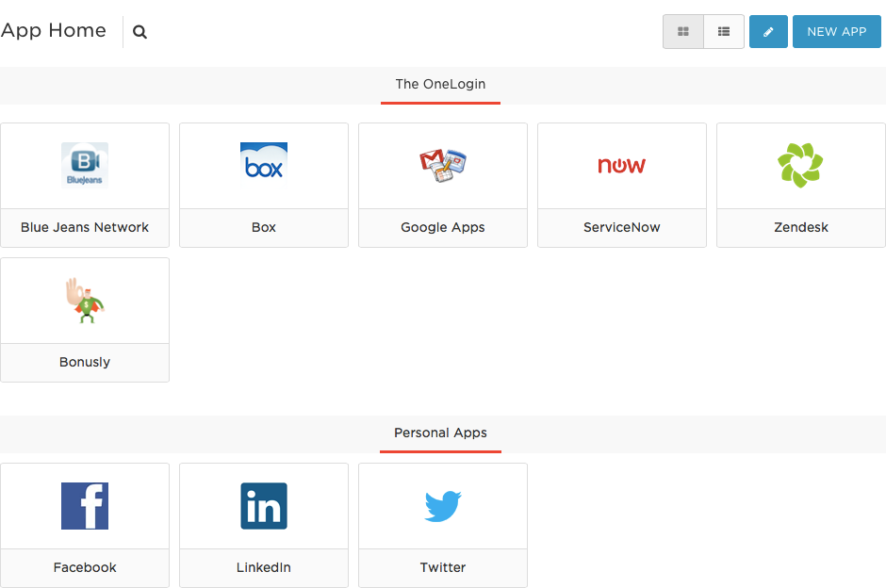Switch to grid view

tap(683, 32)
